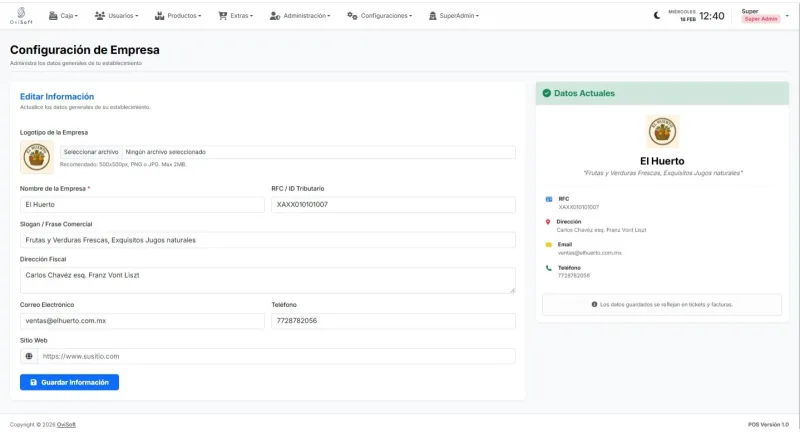Viewport: 800px width, 432px height.
Task: Follow the OviSoft link in the footer
Action: click(66, 424)
